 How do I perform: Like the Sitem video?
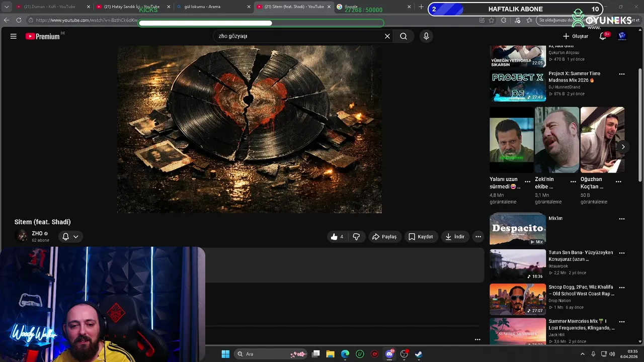(337, 236)
